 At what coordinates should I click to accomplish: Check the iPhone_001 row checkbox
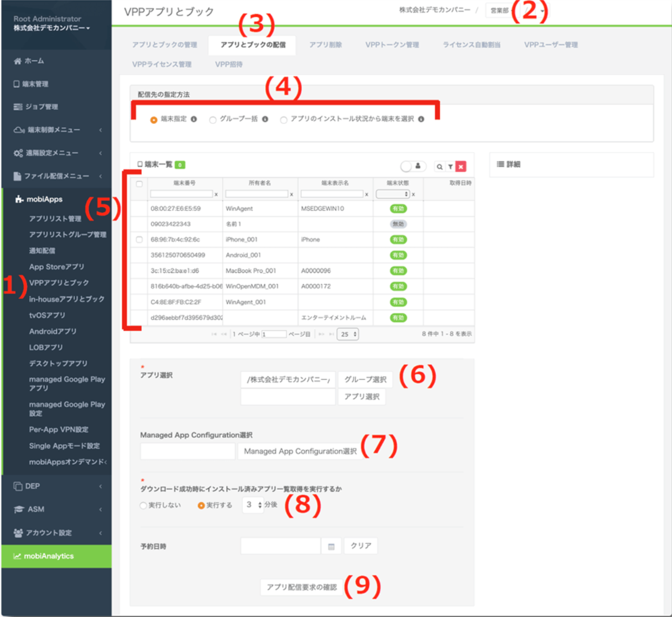(x=139, y=239)
